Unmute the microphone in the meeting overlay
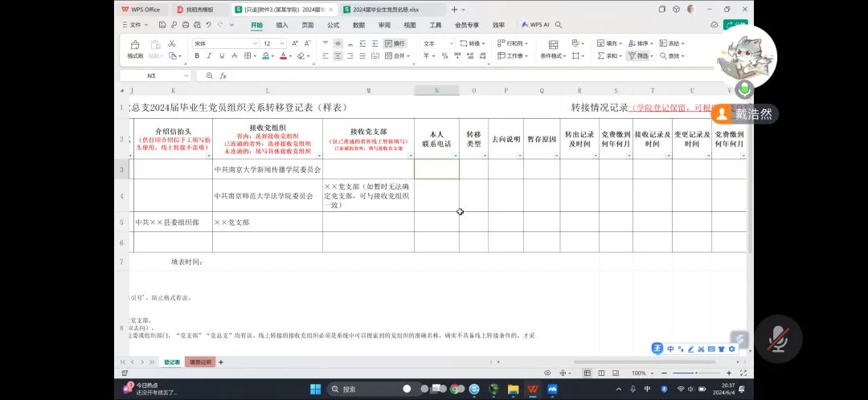Viewport: 868px width, 400px height. (777, 338)
